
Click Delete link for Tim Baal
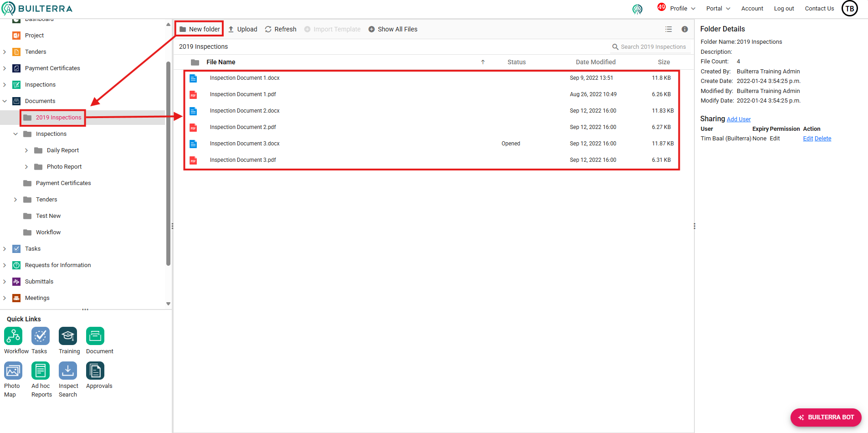click(823, 139)
